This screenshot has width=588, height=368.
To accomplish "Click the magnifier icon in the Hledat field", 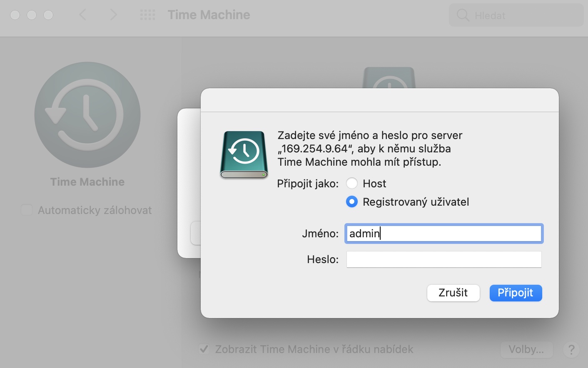I will (463, 15).
